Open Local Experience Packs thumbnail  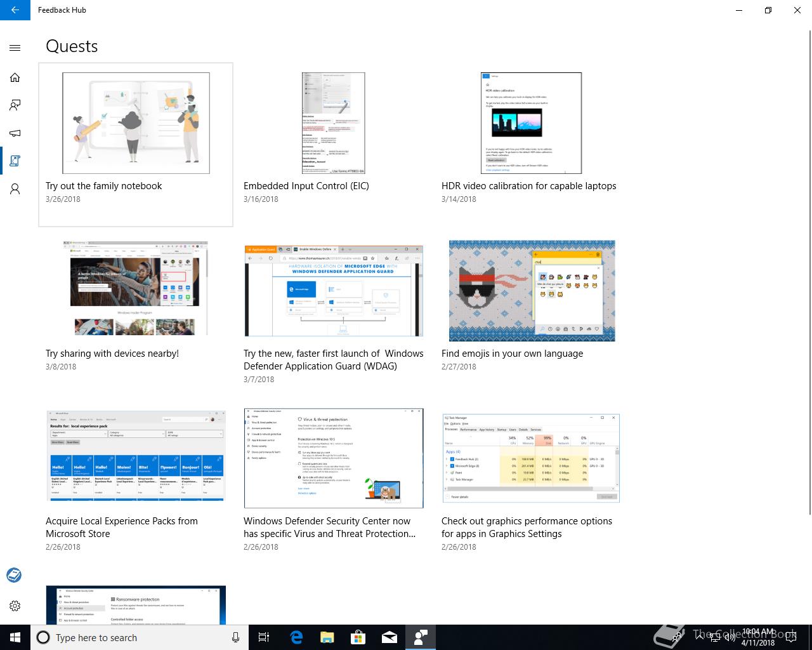pyautogui.click(x=136, y=456)
